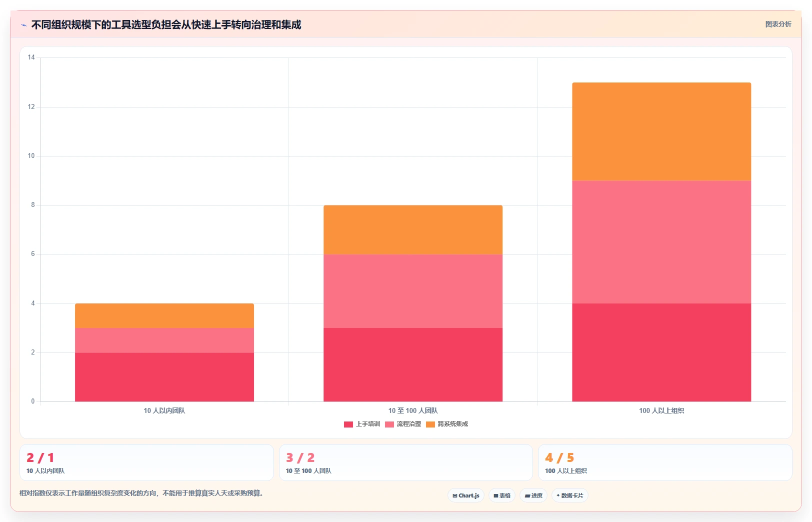The width and height of the screenshot is (812, 522).
Task: Select the 跨系统集成 segment of 10 至 100 人团队 bar
Action: point(413,229)
